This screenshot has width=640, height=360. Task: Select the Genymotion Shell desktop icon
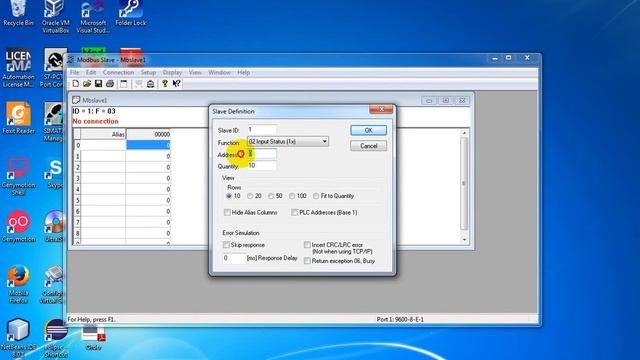[x=18, y=177]
